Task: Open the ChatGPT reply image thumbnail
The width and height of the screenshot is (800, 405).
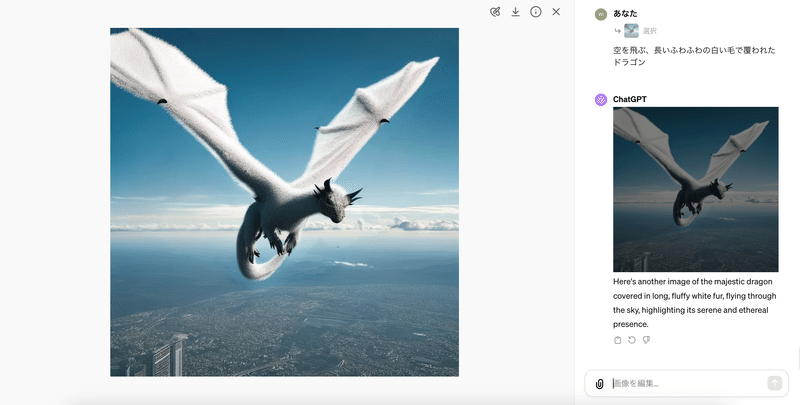Action: [695, 189]
